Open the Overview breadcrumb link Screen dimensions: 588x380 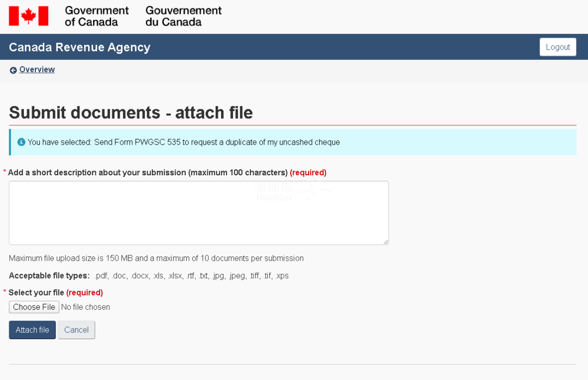click(37, 69)
